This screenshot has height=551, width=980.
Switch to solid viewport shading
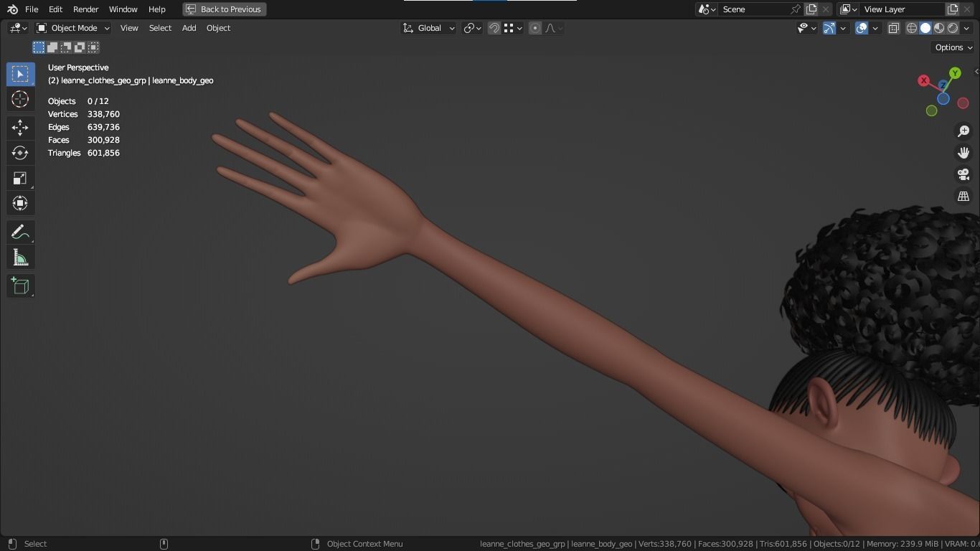925,28
